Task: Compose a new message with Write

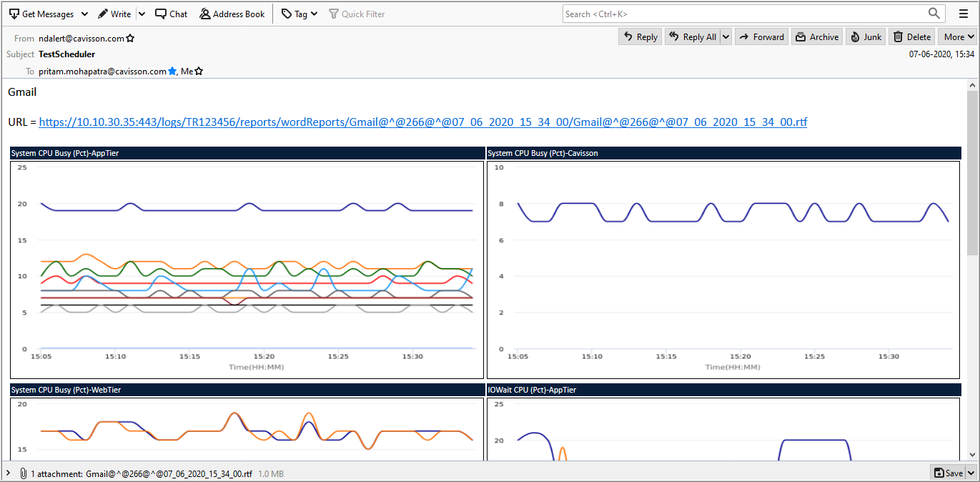Action: click(114, 14)
